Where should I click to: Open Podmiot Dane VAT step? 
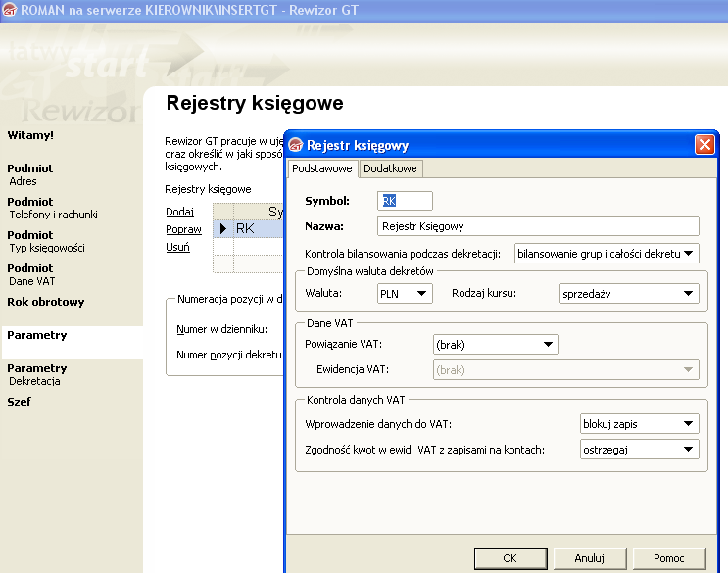coord(31,274)
